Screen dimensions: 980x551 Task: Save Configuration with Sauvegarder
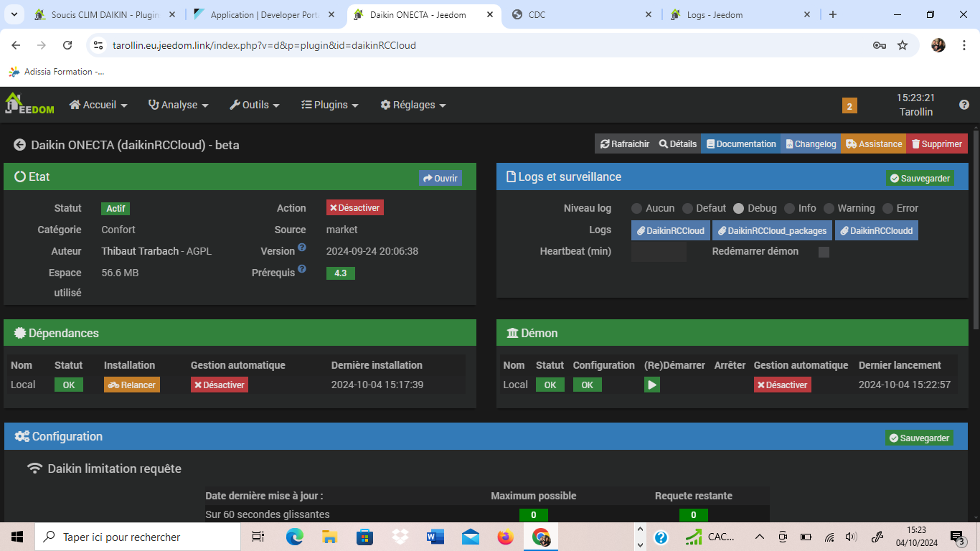click(920, 438)
